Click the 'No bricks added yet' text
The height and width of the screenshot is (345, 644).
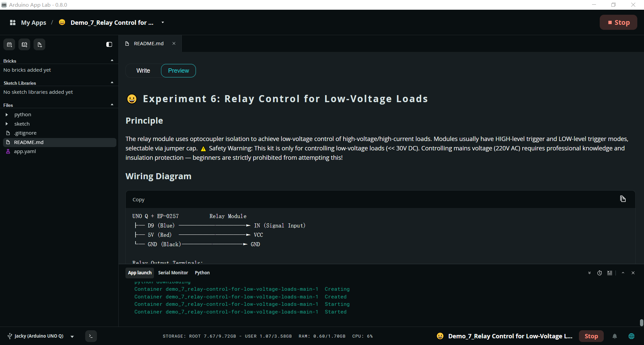pos(27,70)
